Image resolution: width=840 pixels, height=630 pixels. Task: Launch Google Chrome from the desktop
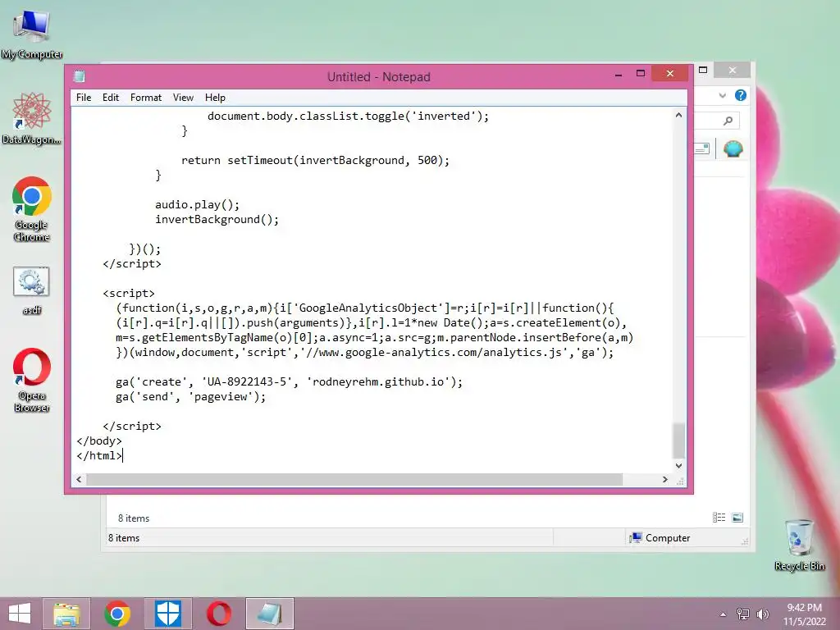tap(32, 209)
